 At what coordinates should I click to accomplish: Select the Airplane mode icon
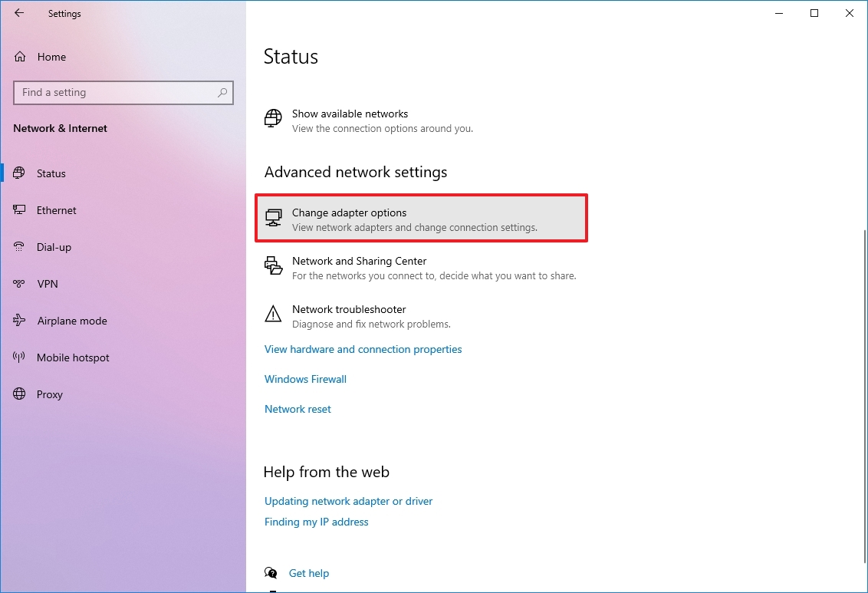tap(18, 321)
